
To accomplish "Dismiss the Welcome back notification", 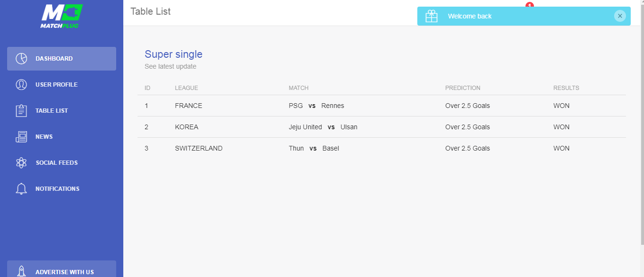I will 620,16.
